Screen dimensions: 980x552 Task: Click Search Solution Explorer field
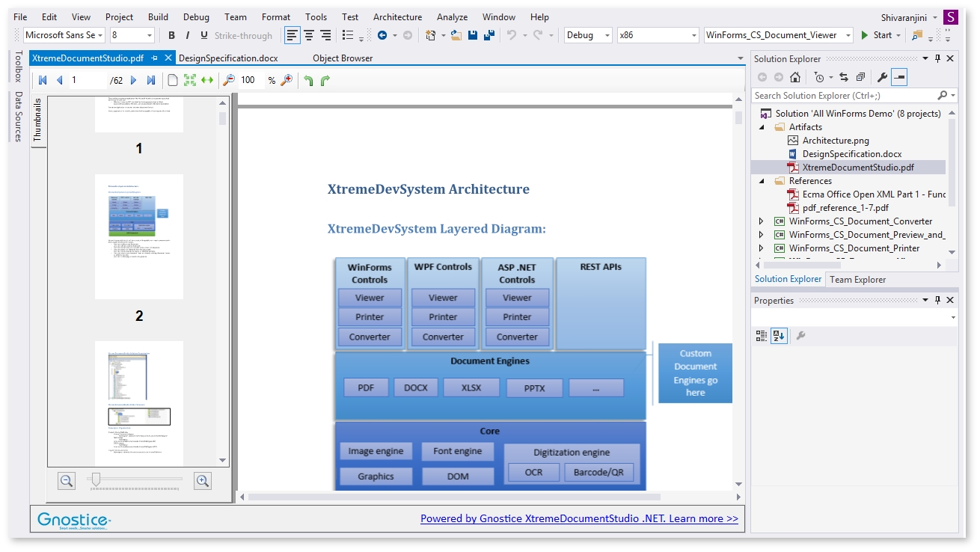point(845,95)
